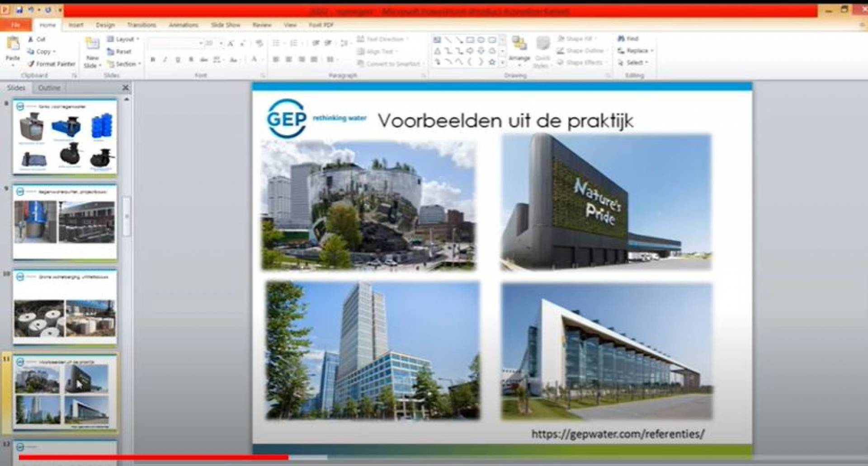This screenshot has height=466, width=868.
Task: Open the Select dropdown in Editing
Action: coord(633,62)
